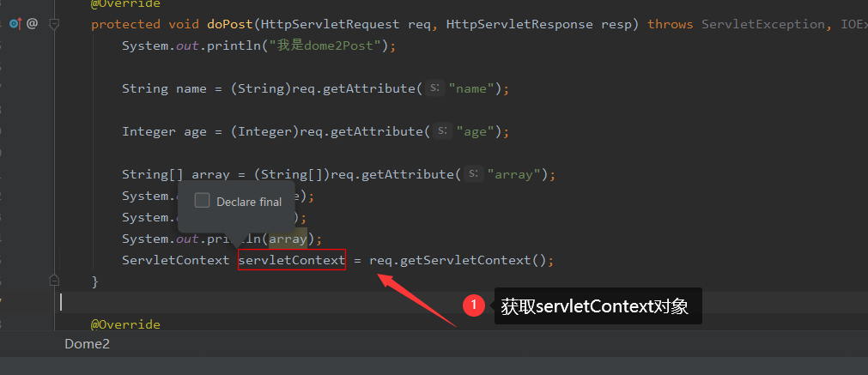Viewport: 868px width, 375px height.
Task: Click the "name" string literal in getAttribute
Action: tap(471, 88)
